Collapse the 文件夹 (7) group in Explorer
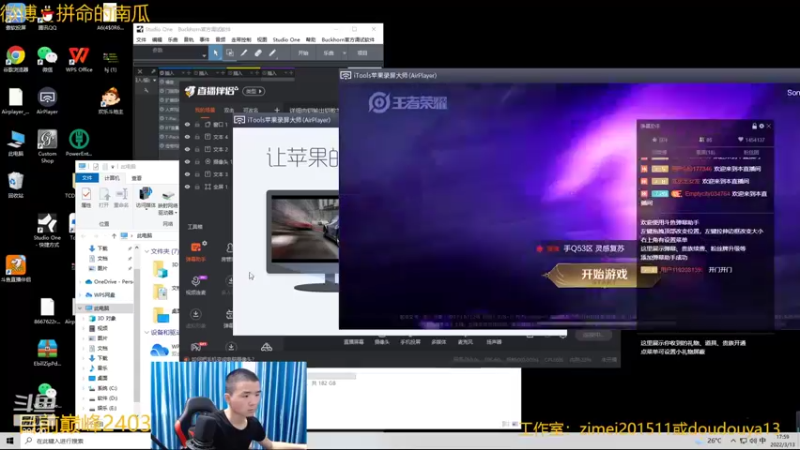 (147, 252)
